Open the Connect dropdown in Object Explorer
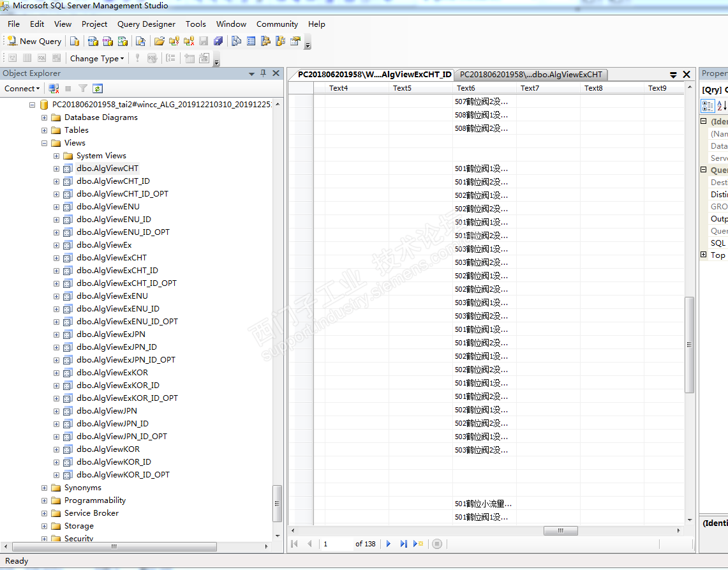 [x=22, y=88]
